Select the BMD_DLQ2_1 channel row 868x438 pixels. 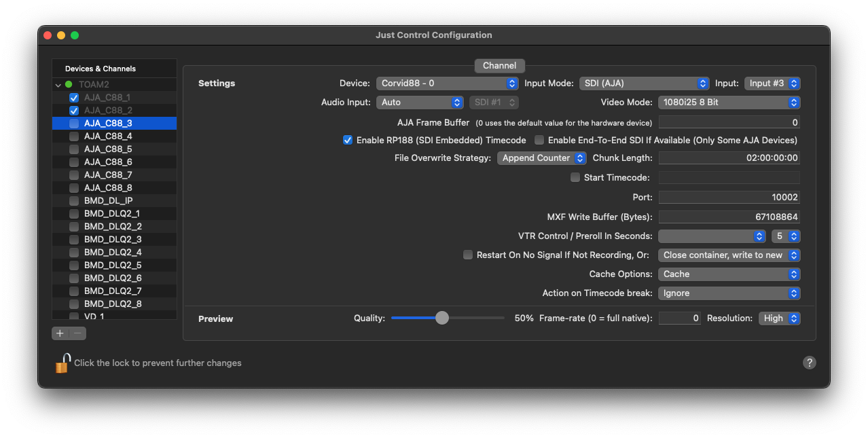tap(114, 214)
